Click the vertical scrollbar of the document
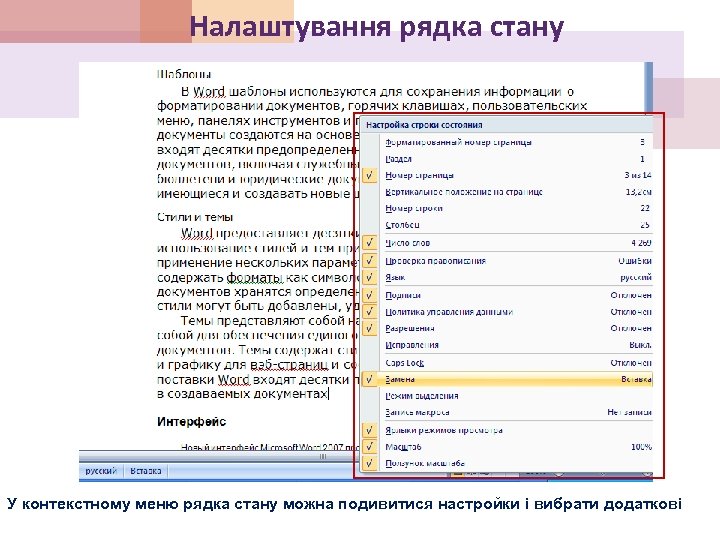720x540 pixels. click(x=648, y=88)
